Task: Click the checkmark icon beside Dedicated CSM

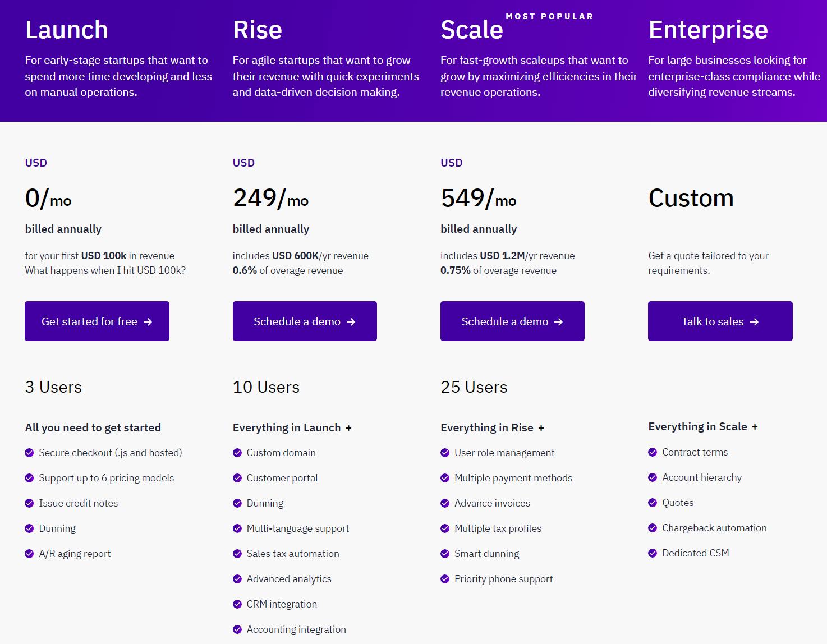Action: pyautogui.click(x=653, y=553)
